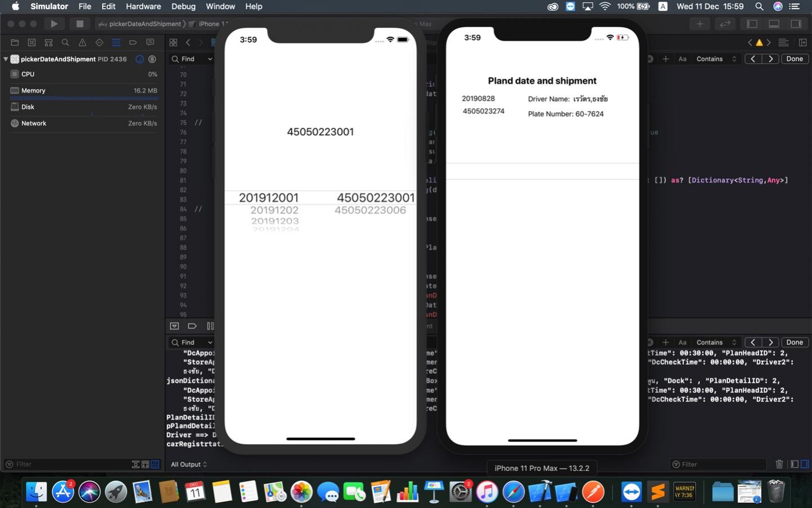Viewport: 812px width, 508px height.
Task: Select 20191203 in the date picker wheel
Action: point(276,221)
